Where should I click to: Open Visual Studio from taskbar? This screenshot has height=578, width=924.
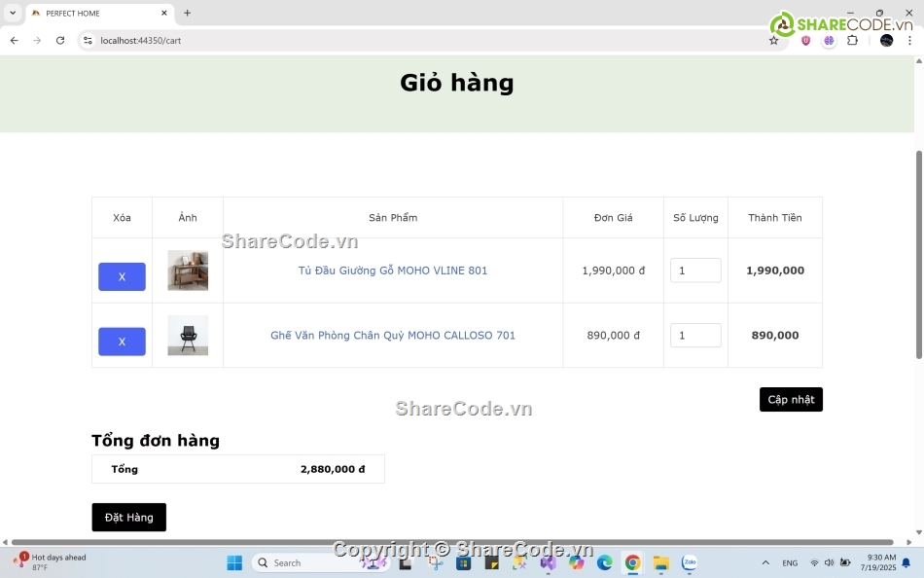click(548, 563)
